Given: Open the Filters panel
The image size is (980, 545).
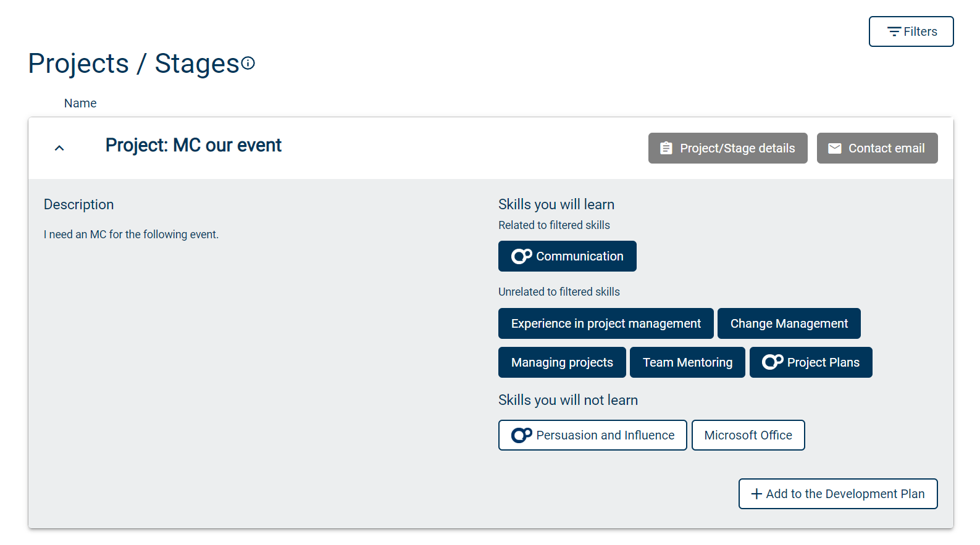Looking at the screenshot, I should click(x=911, y=31).
